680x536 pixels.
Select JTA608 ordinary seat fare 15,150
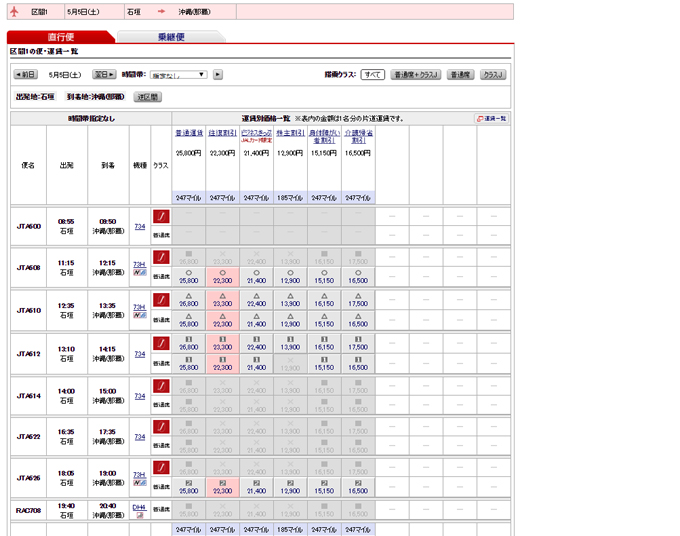[324, 277]
